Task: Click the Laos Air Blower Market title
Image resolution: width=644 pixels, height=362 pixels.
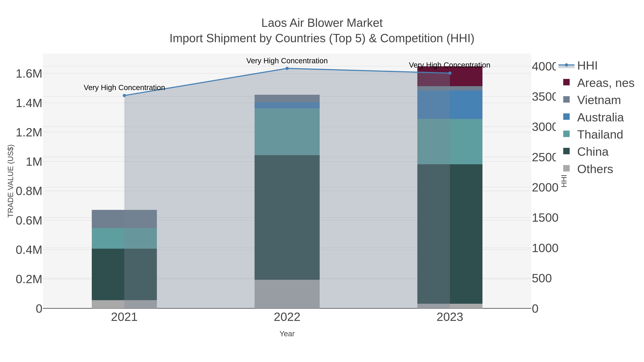Action: tap(322, 23)
